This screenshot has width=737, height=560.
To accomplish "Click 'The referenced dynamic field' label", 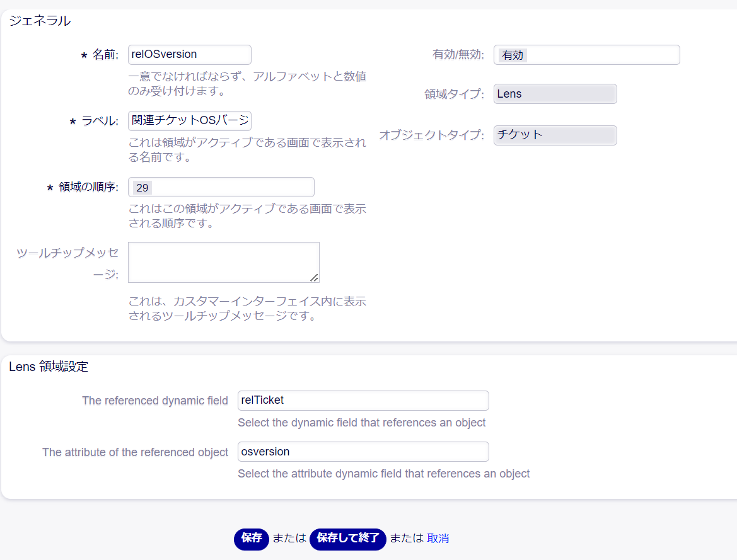I will (x=154, y=401).
